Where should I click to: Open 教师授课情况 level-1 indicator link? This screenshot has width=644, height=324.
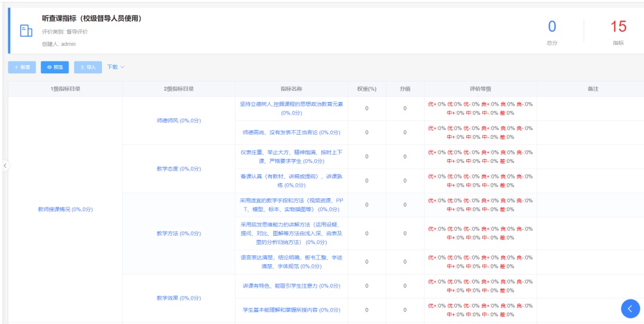pos(65,209)
